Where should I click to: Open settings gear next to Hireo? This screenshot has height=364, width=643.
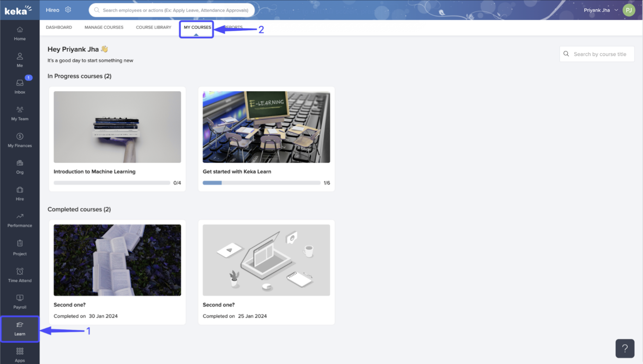point(68,10)
